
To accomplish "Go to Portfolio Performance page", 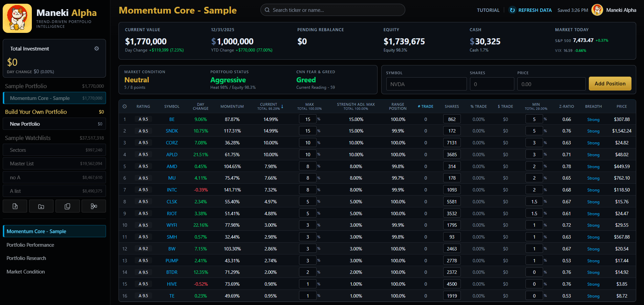I will click(x=30, y=245).
